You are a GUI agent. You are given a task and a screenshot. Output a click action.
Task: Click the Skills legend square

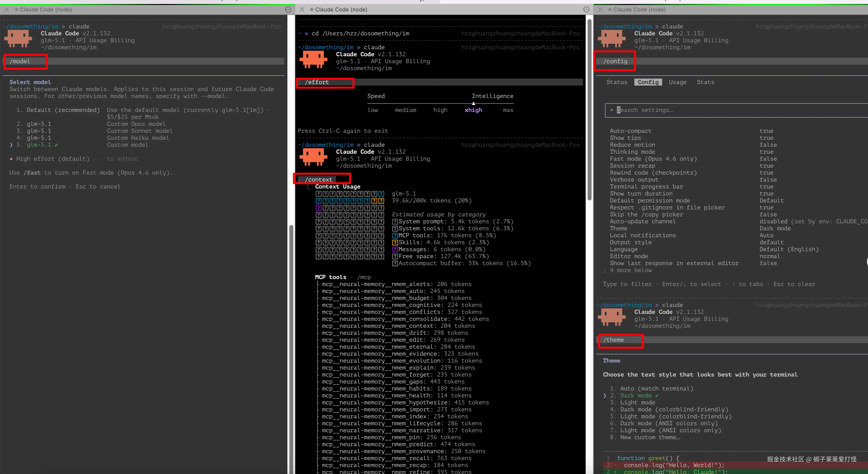[395, 242]
